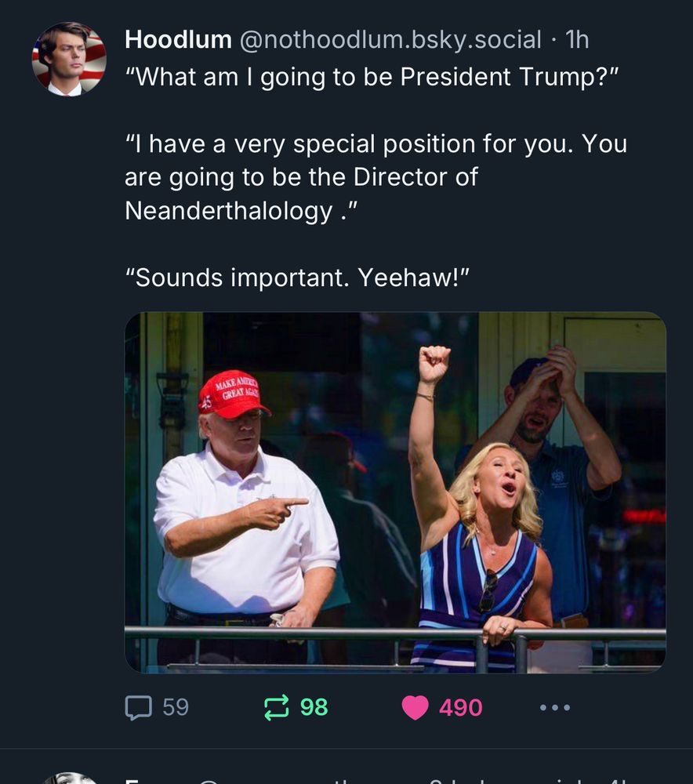
Task: Open the next post's avatar at bottom
Action: click(x=69, y=778)
